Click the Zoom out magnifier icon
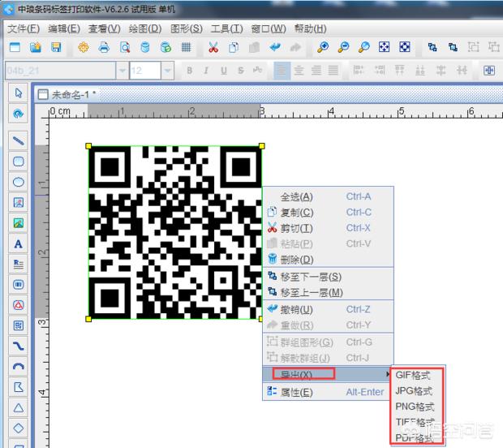 tap(343, 48)
